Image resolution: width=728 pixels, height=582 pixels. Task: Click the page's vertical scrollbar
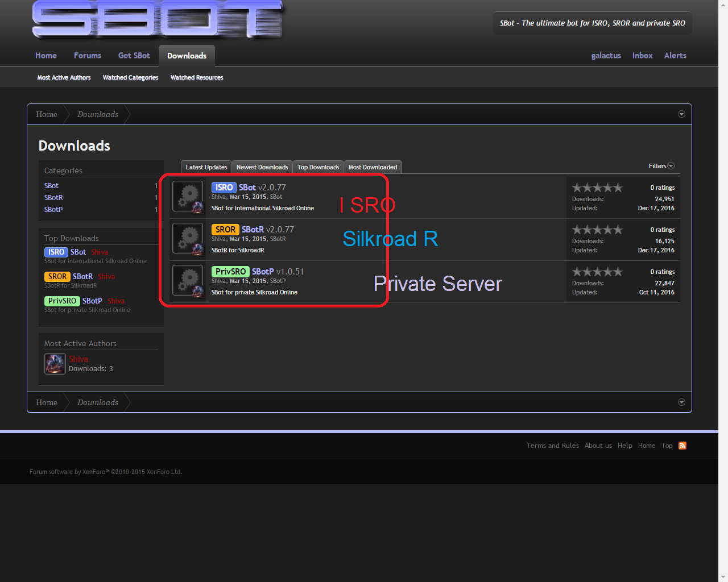point(723,291)
